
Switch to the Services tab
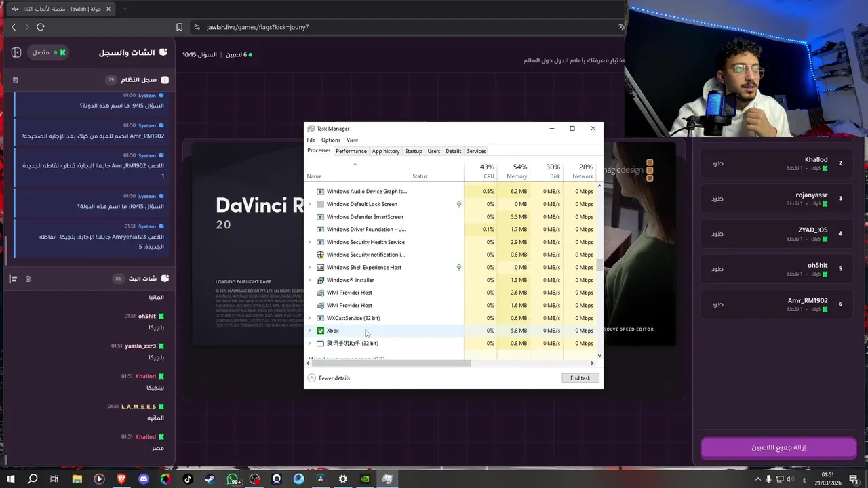click(x=476, y=151)
